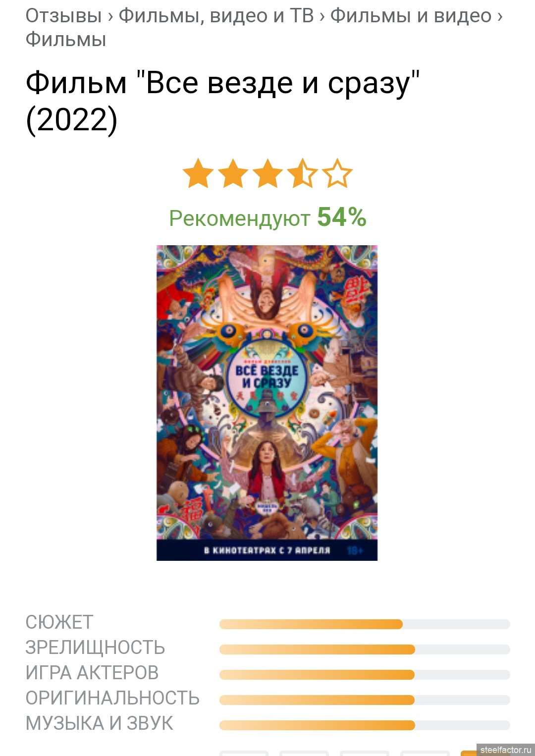Open the movie poster image
Screen dimensions: 535x756
[267, 403]
